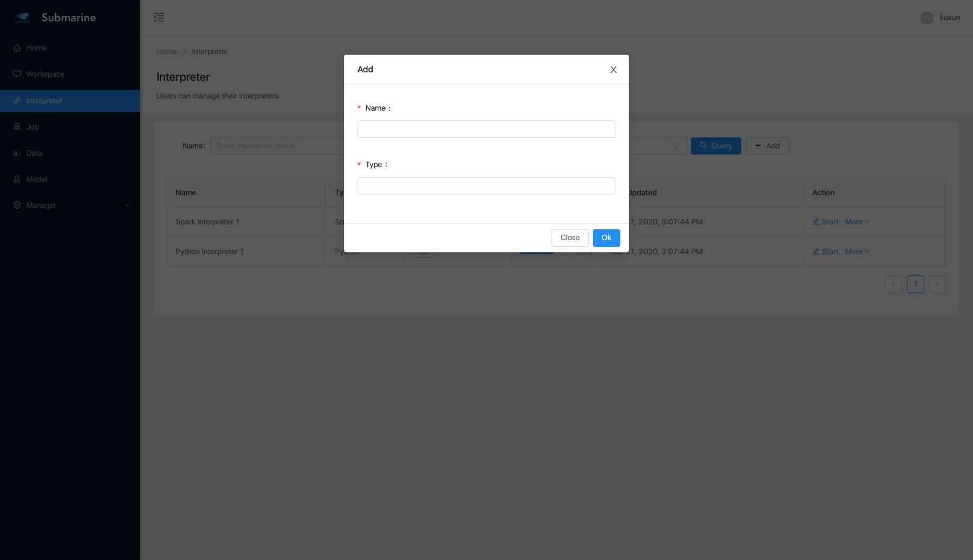Click the Home breadcrumb link

[x=167, y=52]
